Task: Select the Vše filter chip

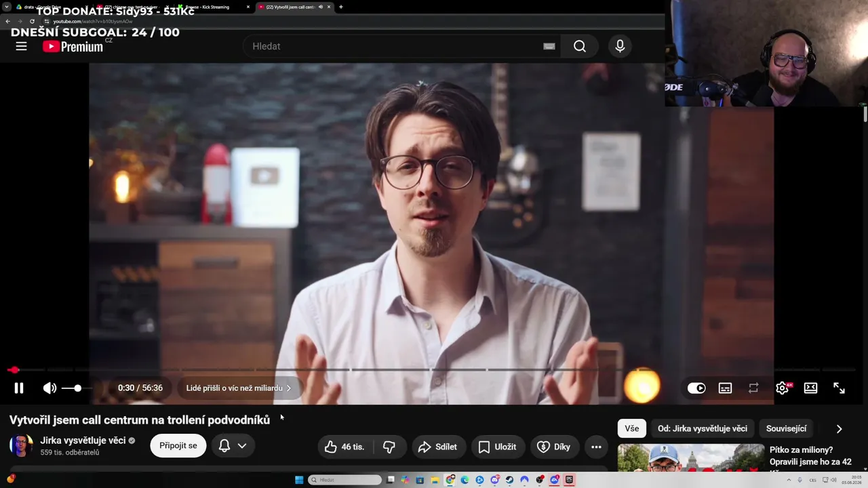Action: coord(632,428)
